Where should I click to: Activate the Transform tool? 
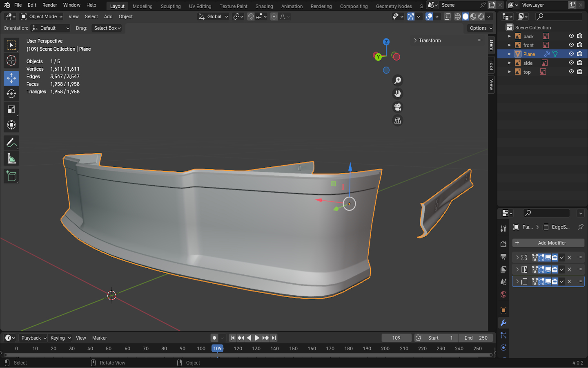click(x=11, y=125)
